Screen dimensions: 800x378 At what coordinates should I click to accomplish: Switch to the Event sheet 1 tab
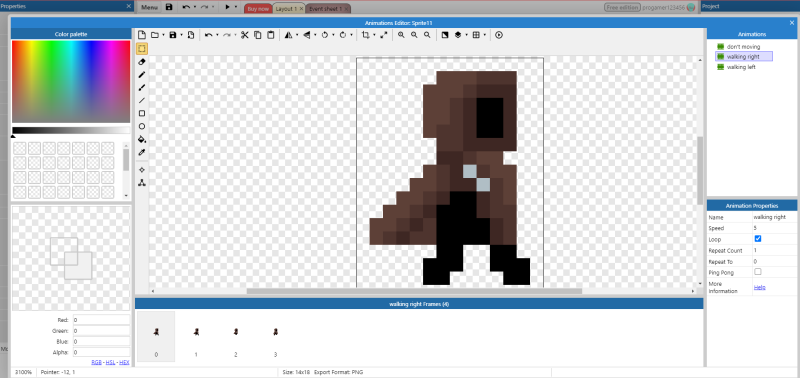click(325, 9)
